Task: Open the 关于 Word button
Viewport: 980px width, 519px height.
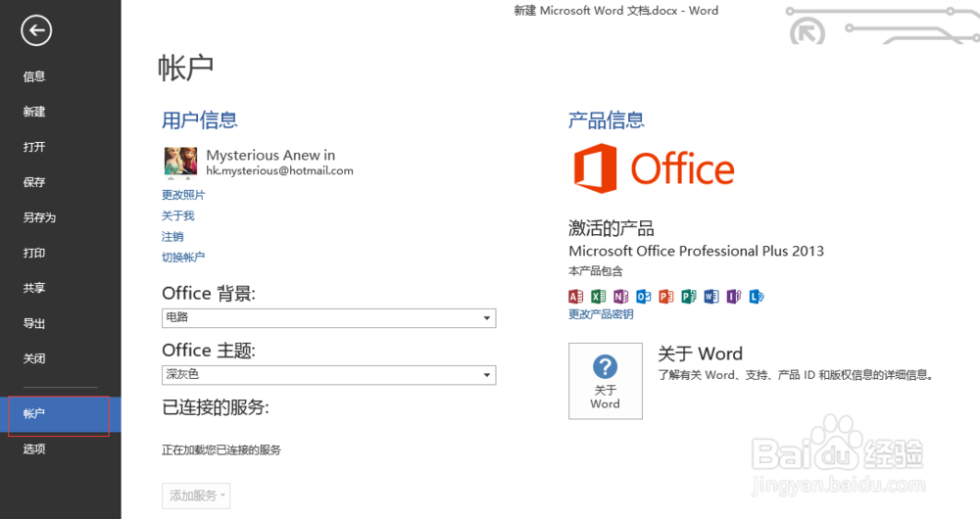Action: [x=605, y=381]
